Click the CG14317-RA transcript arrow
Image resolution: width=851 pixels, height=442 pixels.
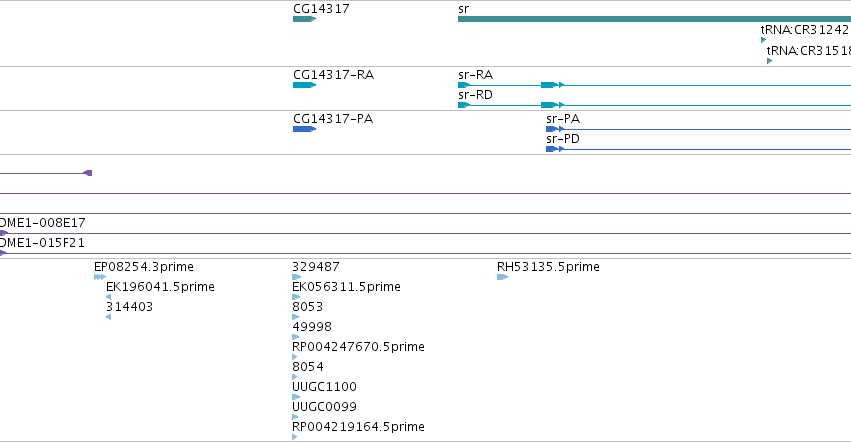pyautogui.click(x=304, y=85)
